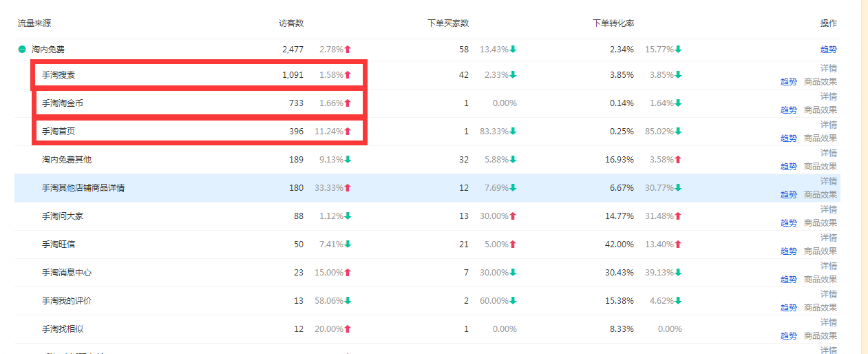Screen dimensions: 868x354
Task: Click green down arrow beside 手淘我的评价 visitors 58.06%
Action: pyautogui.click(x=348, y=301)
